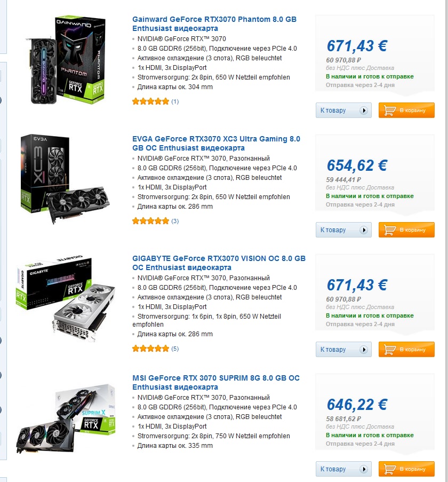Open Gainward GeForce RTX3070 Phantom title link
This screenshot has width=448, height=482.
click(214, 23)
